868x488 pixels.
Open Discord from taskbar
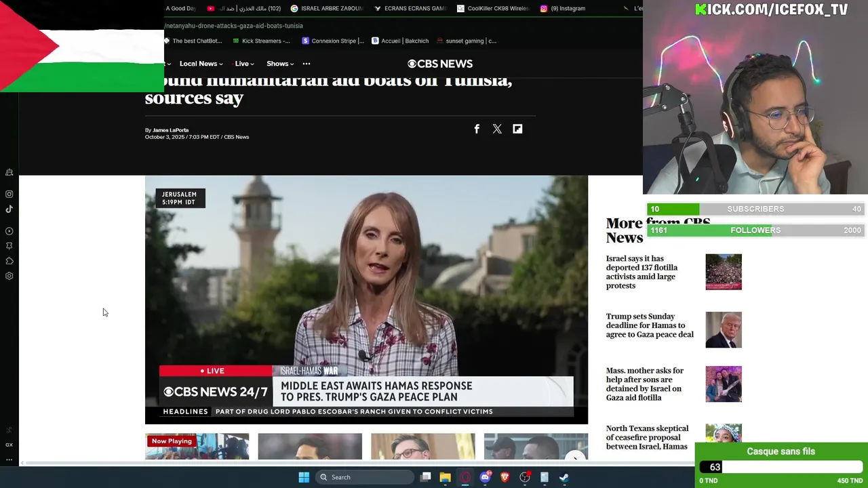tap(485, 477)
